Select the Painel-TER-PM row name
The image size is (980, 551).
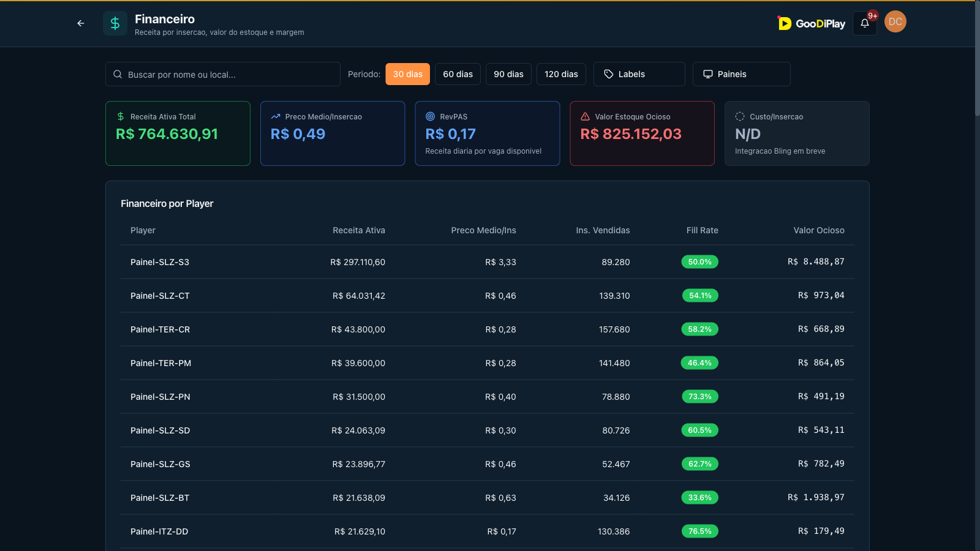161,363
